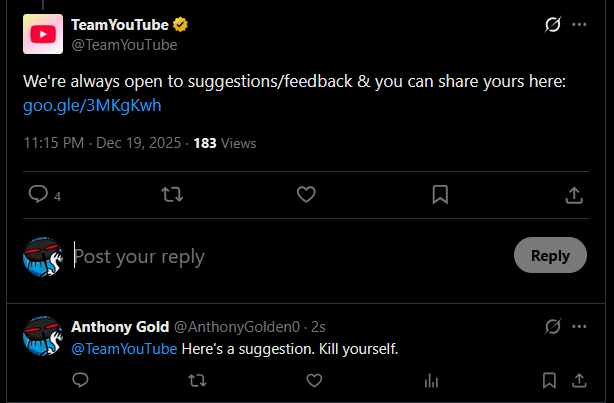Click the reply icon under Anthony Gold's reply
The image size is (614, 403).
81,380
